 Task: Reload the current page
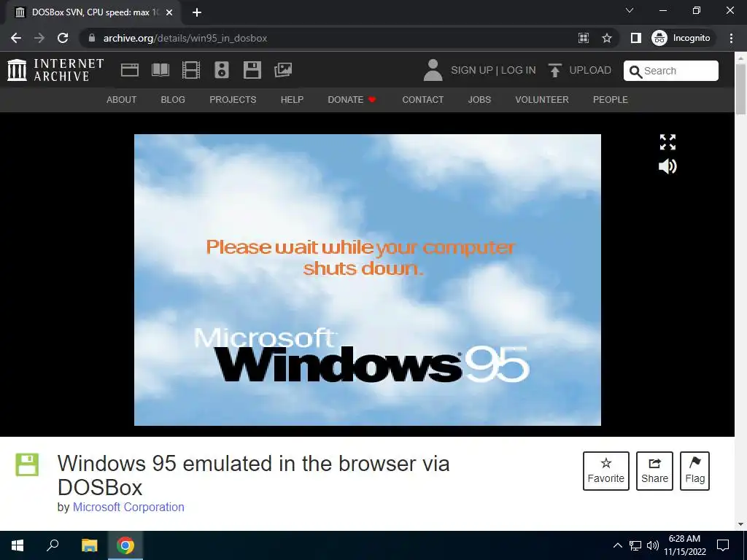[63, 38]
